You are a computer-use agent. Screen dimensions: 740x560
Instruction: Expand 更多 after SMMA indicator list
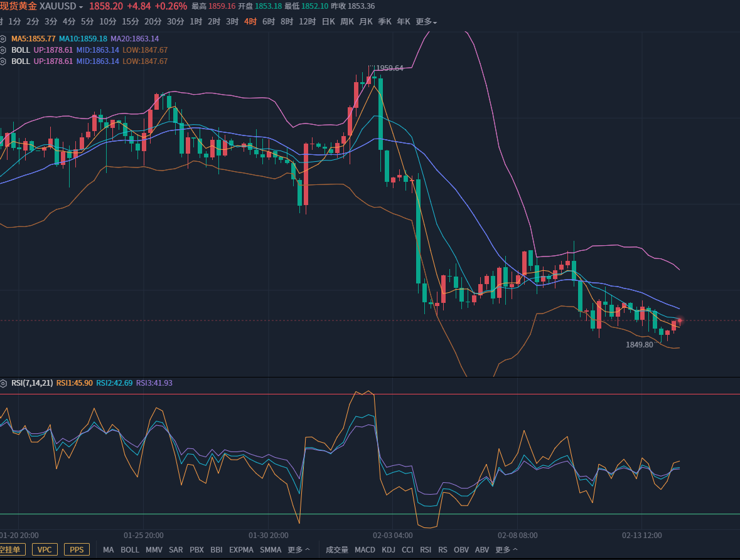(x=299, y=550)
